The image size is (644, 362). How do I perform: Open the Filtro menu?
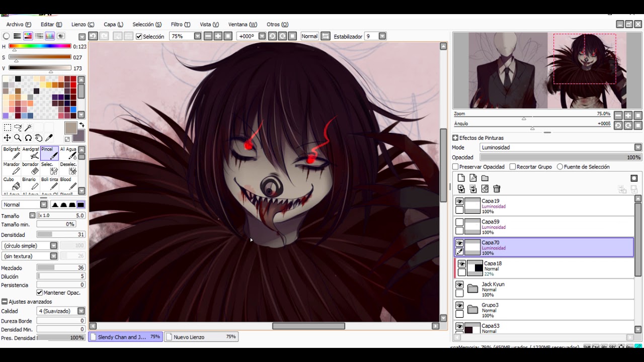(x=180, y=24)
